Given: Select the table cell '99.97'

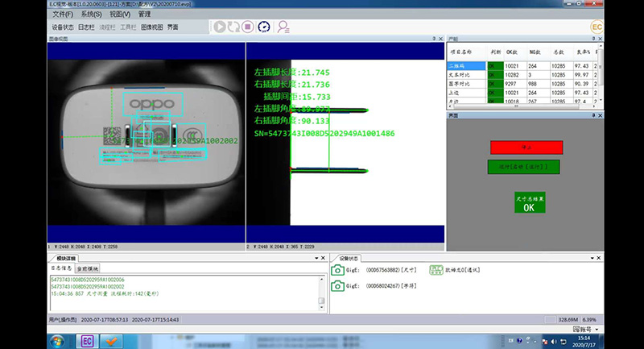Looking at the screenshot, I should click(x=581, y=75).
